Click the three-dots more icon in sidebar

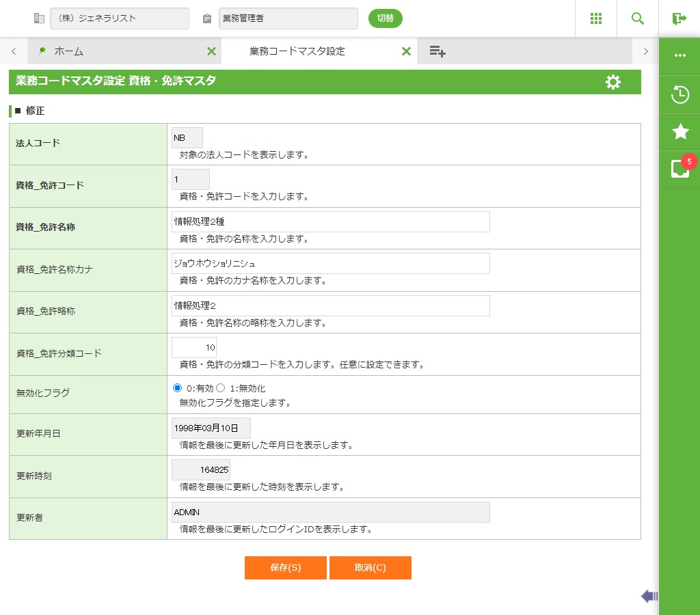coord(679,55)
